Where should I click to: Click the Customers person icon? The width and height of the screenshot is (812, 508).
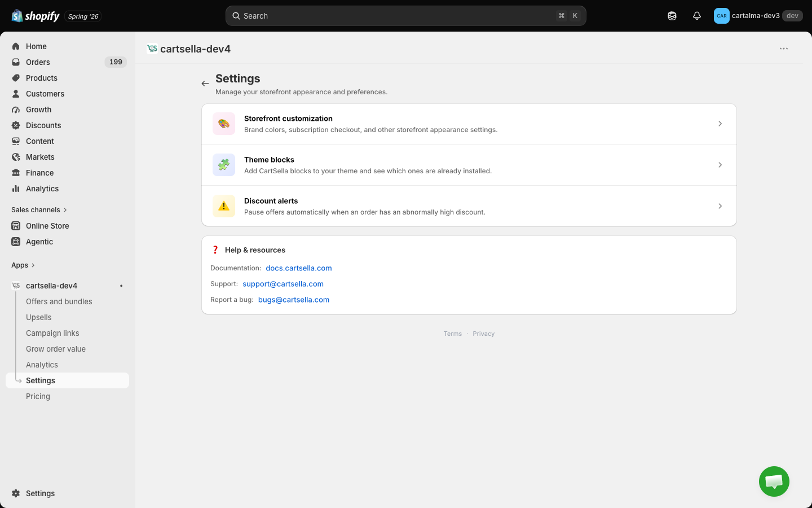16,94
